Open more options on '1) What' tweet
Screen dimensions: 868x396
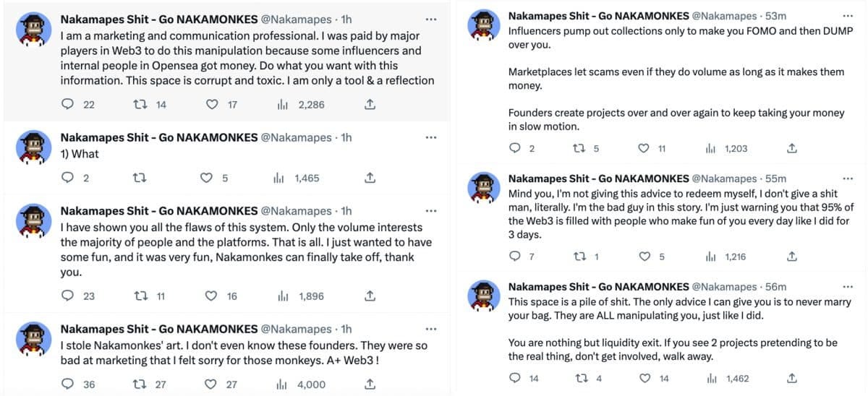431,137
